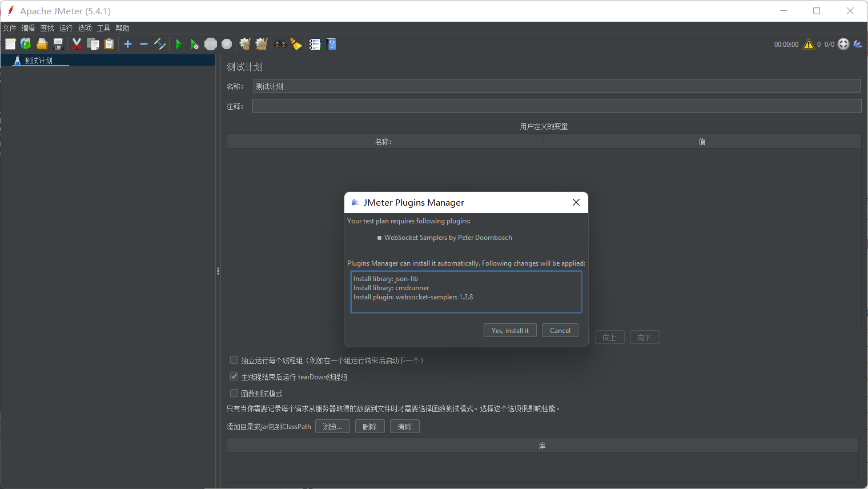868x489 pixels.
Task: Click the 0/0 thread count indicator
Action: coord(829,45)
